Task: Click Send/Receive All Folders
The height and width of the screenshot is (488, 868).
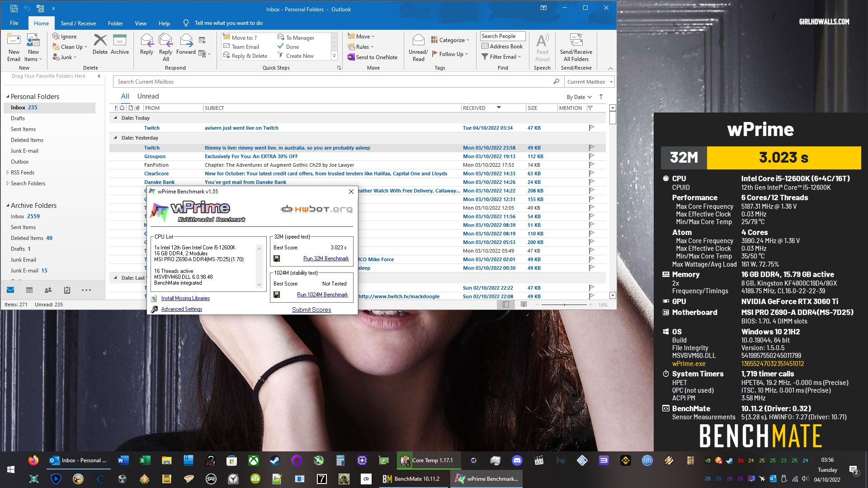Action: click(x=576, y=47)
